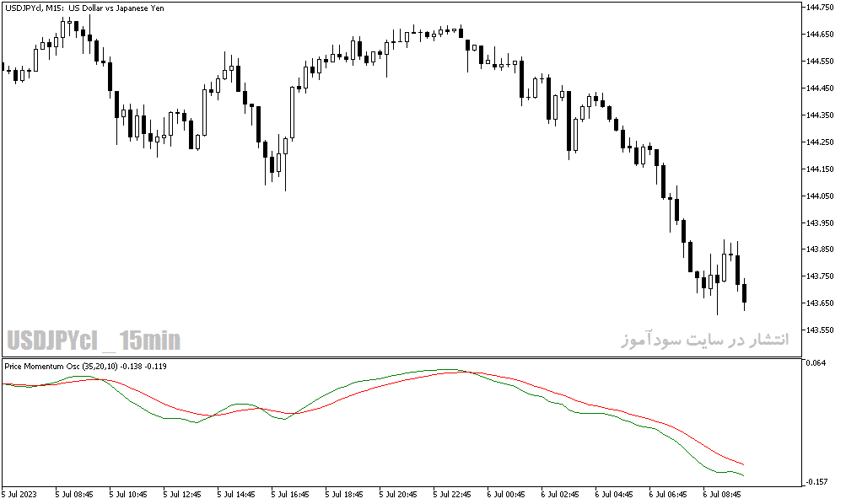Select the 6 Jul 02:45 time marker
The image size is (846, 504).
coord(560,494)
